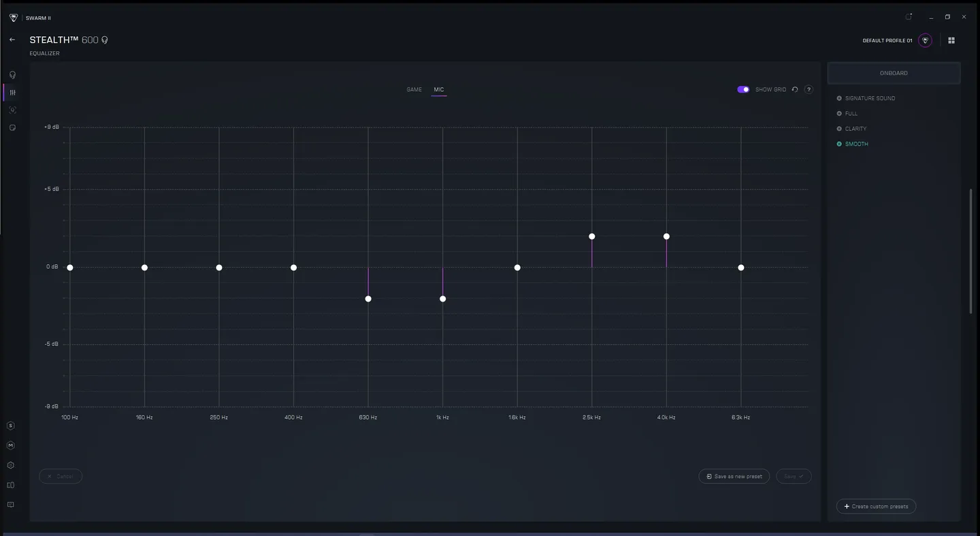Reset the equalizer with the undo icon
Image resolution: width=980 pixels, height=536 pixels.
(x=794, y=89)
